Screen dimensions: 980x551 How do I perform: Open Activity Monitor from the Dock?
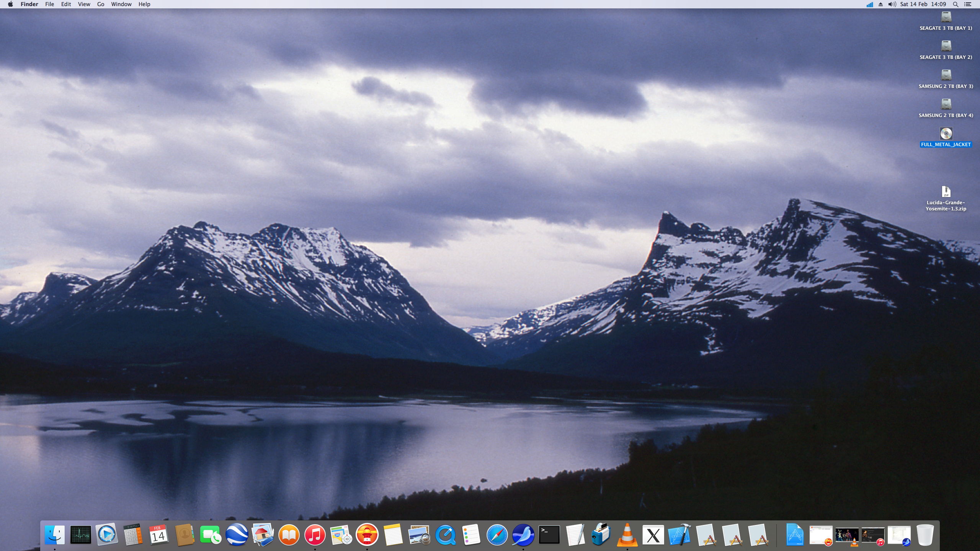click(81, 535)
